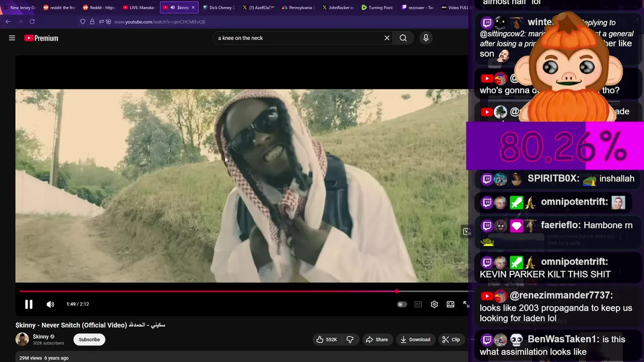Create a clip with Clip button
The image size is (644, 362).
(x=451, y=340)
